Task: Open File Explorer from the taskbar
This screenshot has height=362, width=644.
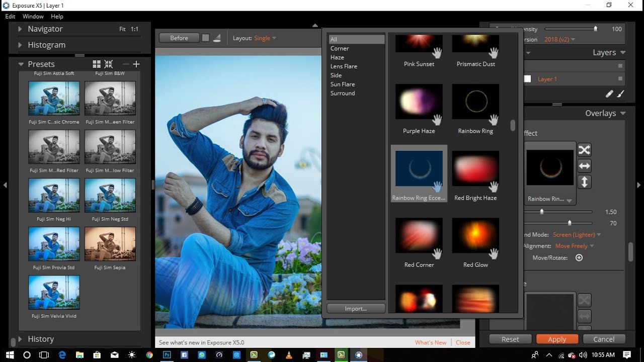Action: (79, 354)
